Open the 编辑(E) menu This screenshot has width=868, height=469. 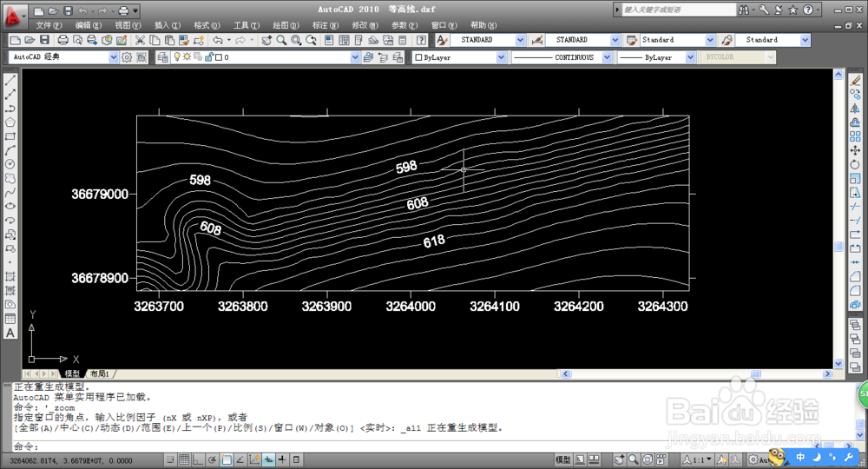point(89,25)
